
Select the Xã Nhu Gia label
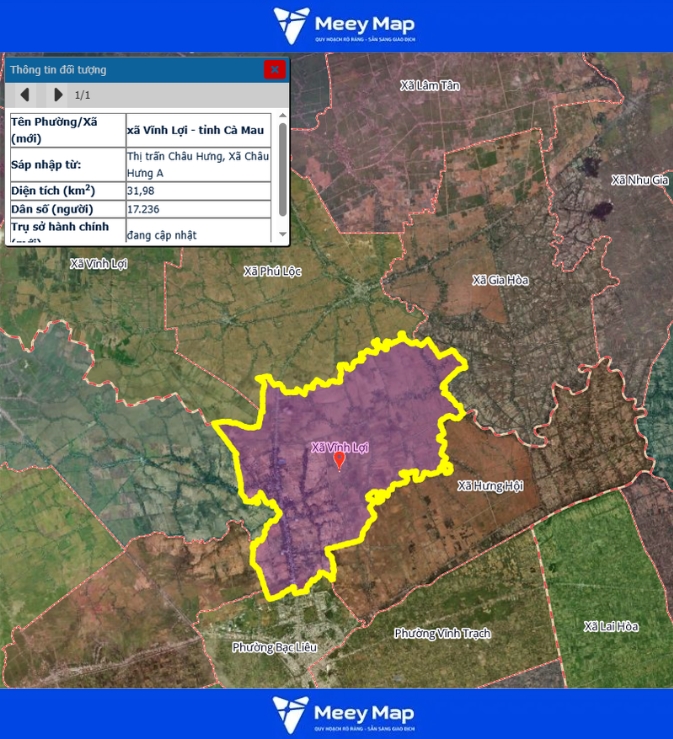click(638, 180)
